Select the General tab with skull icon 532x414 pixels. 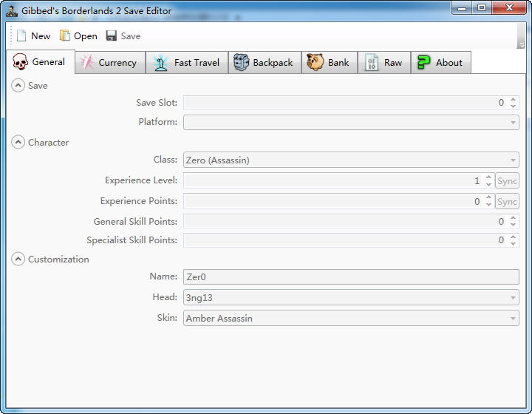pos(41,62)
